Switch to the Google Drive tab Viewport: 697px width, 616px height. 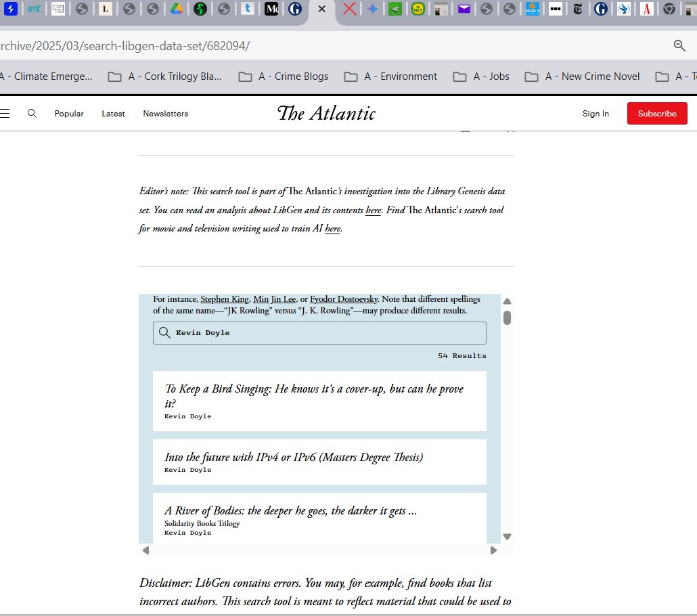point(177,8)
